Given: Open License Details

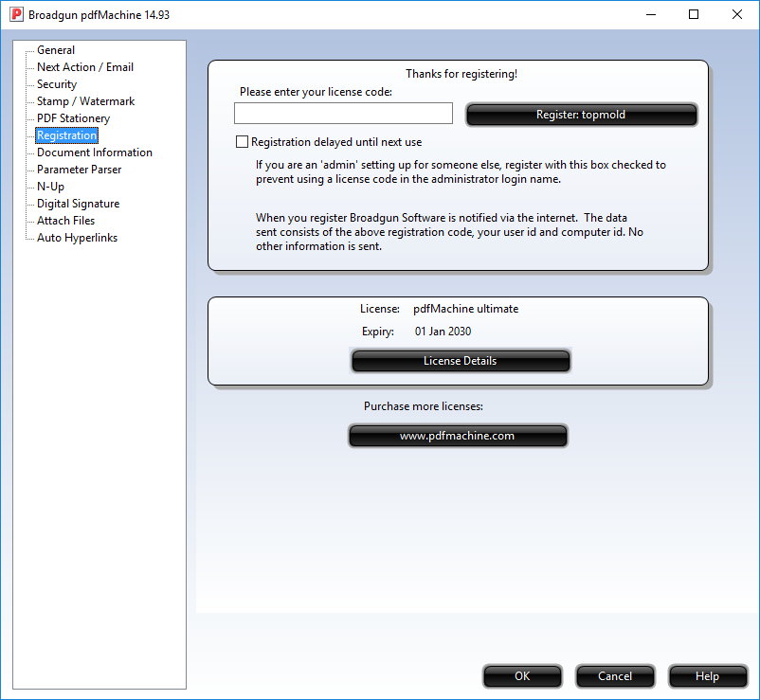Looking at the screenshot, I should tap(461, 361).
